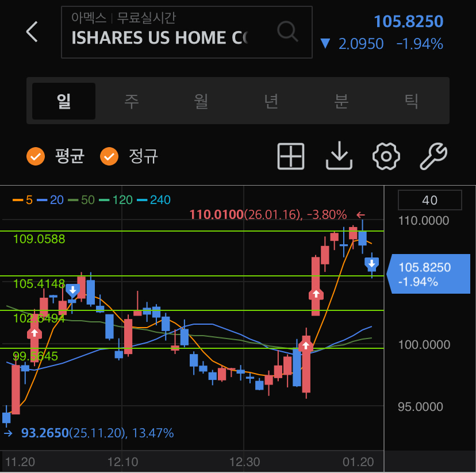
Task: Click the 99.5645 green level label
Action: (36, 356)
